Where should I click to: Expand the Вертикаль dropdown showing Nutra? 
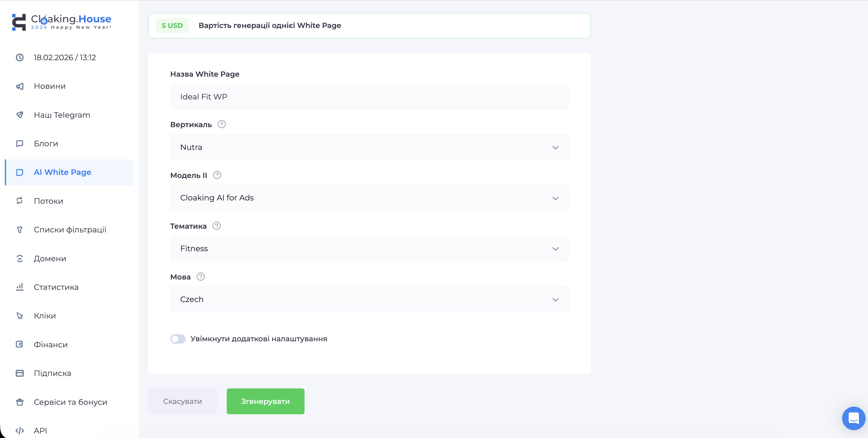click(x=369, y=147)
